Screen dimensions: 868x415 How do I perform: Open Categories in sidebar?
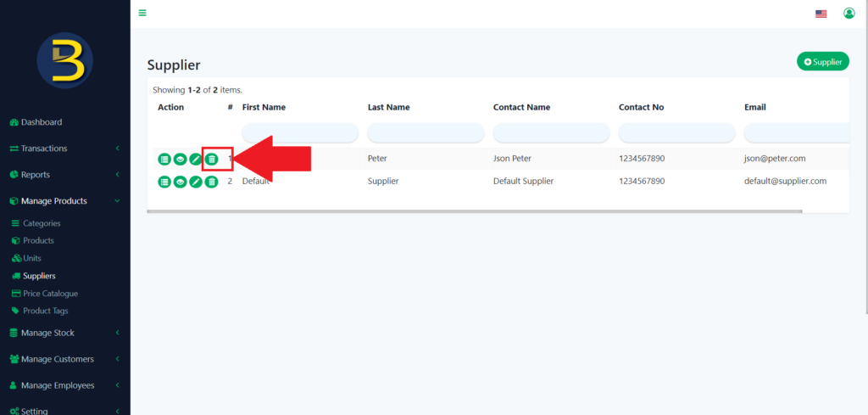click(42, 223)
